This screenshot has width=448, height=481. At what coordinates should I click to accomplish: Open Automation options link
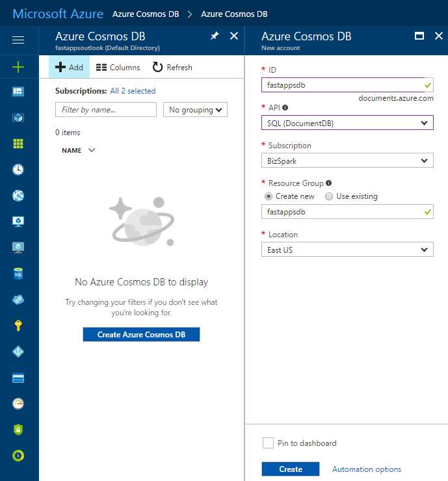tap(367, 469)
